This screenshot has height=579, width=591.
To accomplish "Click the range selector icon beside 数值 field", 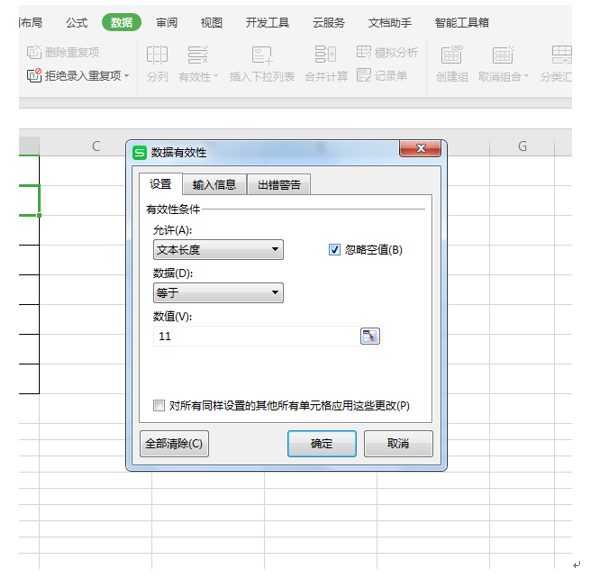I will (x=370, y=336).
